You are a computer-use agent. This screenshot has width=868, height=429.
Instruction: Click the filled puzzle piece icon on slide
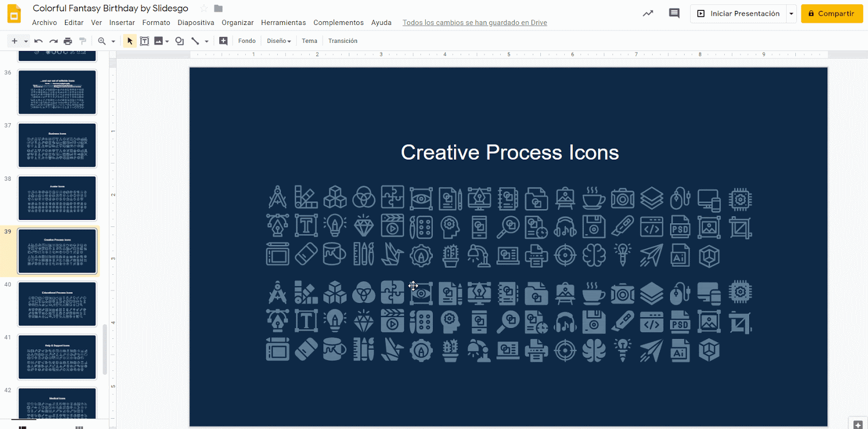point(392,292)
